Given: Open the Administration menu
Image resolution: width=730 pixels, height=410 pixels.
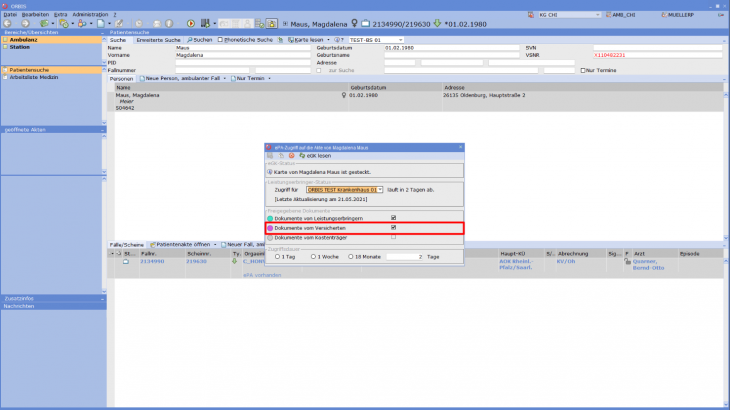Looking at the screenshot, I should tap(90, 15).
